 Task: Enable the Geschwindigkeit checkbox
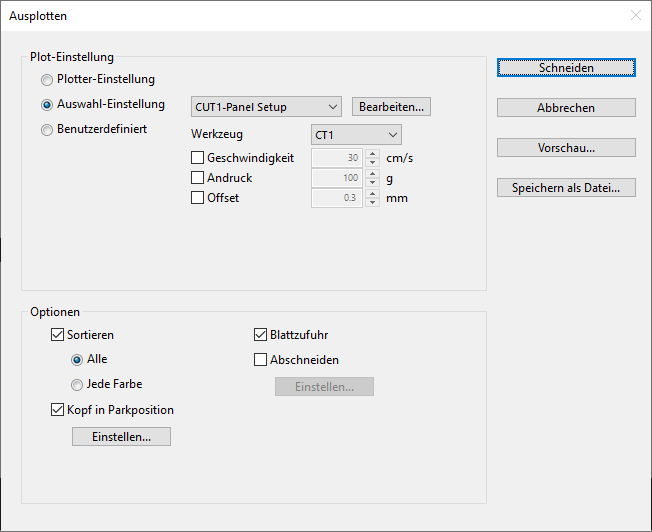[197, 158]
